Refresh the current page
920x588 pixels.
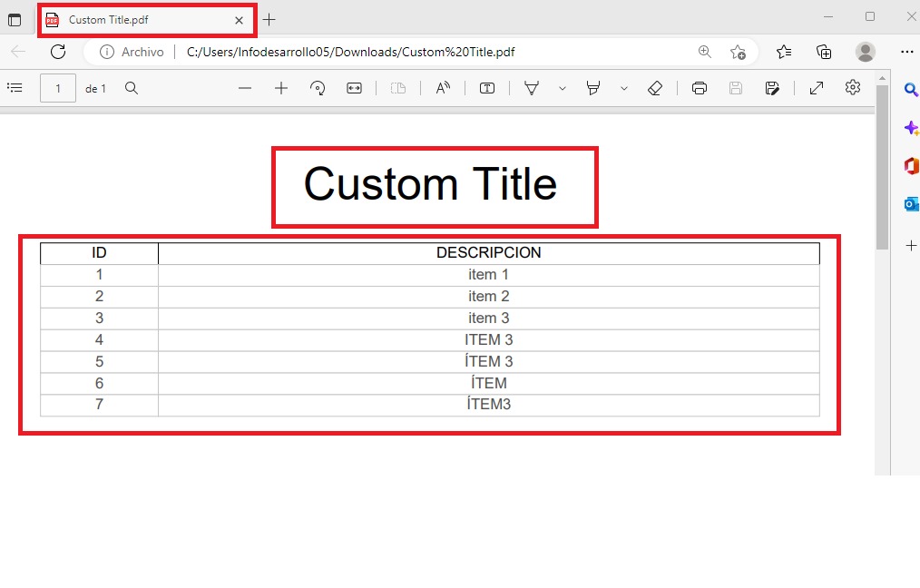click(58, 52)
